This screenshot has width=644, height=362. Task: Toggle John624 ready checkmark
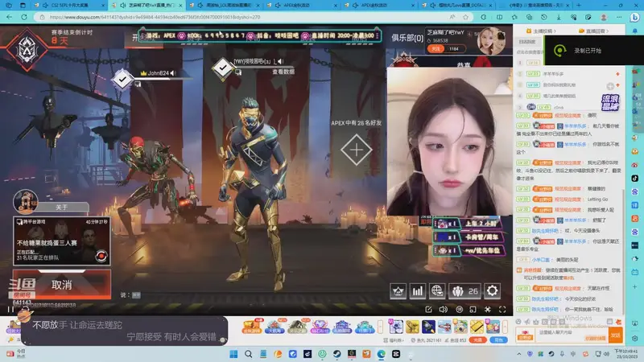[x=122, y=79]
